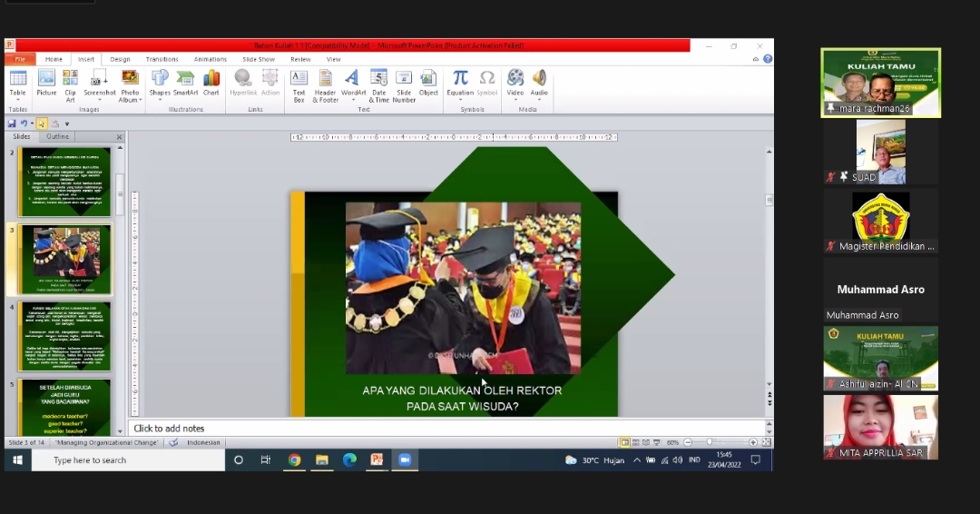
Task: Switch to the Design ribbon tab
Action: pos(120,59)
